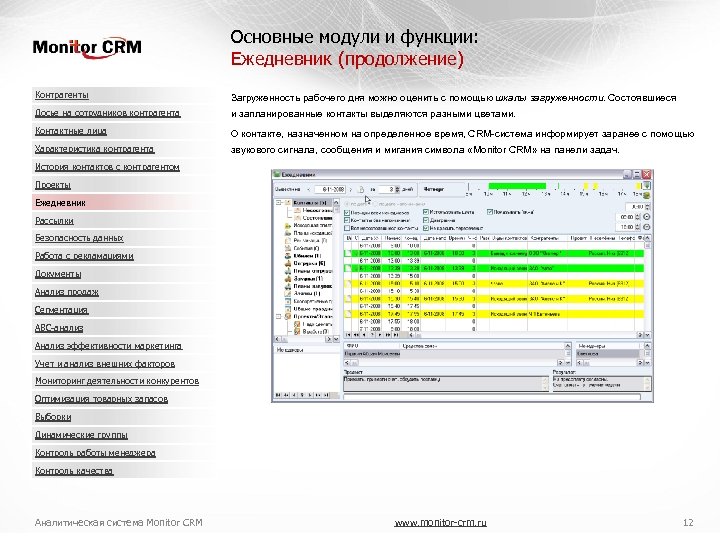
Task: Collapse the Контакты (3) tree node
Action: coord(278,202)
